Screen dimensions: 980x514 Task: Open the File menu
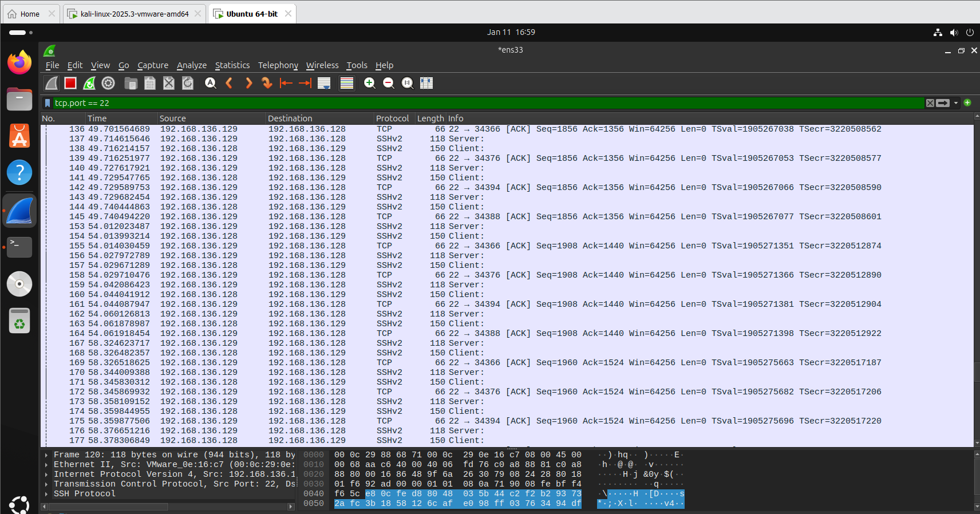point(52,65)
